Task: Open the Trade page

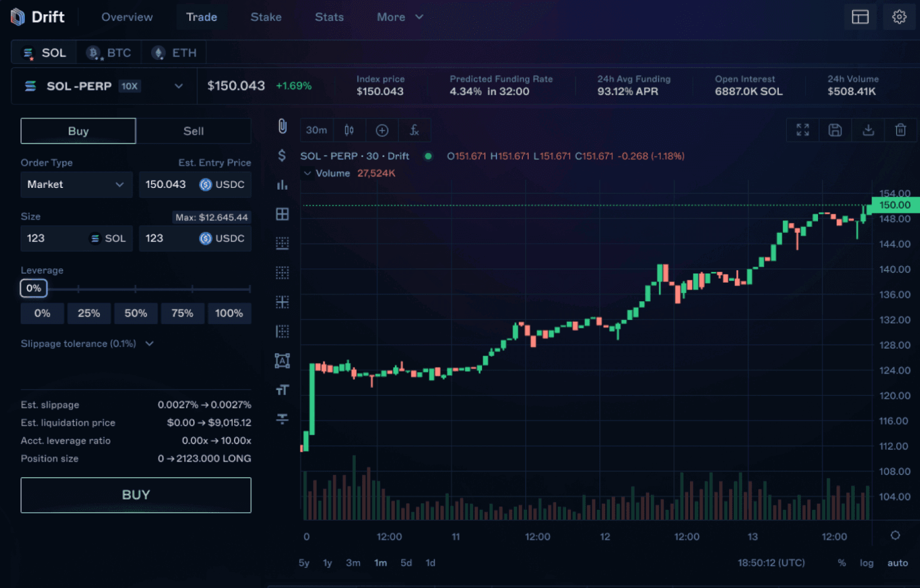Action: (x=202, y=17)
